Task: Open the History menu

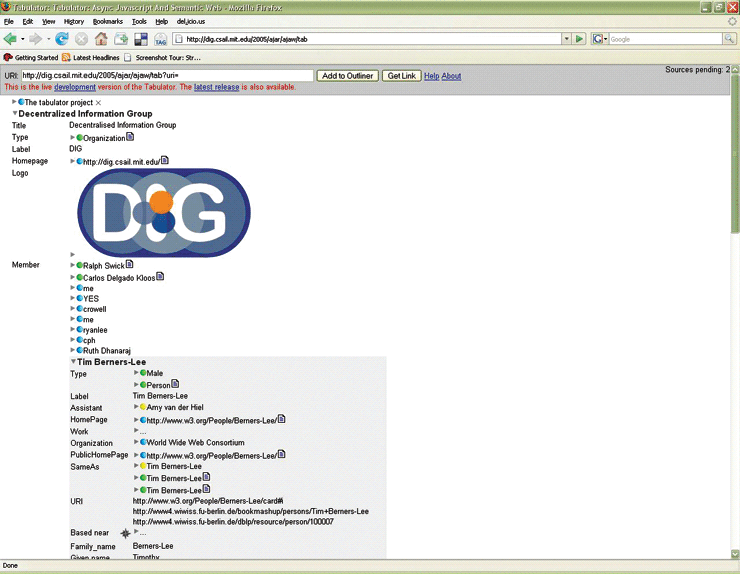Action: click(74, 22)
